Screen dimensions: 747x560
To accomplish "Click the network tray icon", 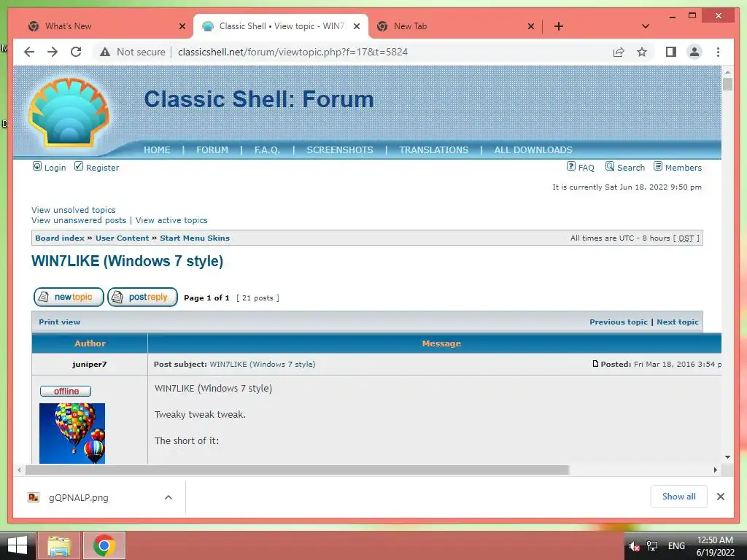I will [652, 546].
